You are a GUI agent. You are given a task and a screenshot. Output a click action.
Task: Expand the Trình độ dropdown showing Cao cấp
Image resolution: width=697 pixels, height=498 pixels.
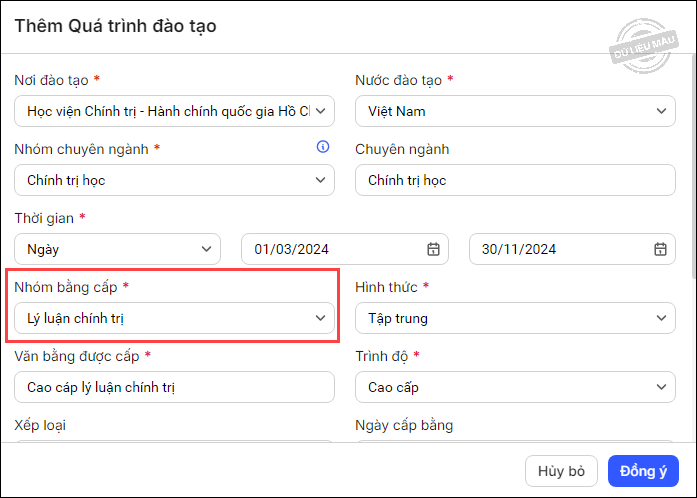tap(515, 387)
